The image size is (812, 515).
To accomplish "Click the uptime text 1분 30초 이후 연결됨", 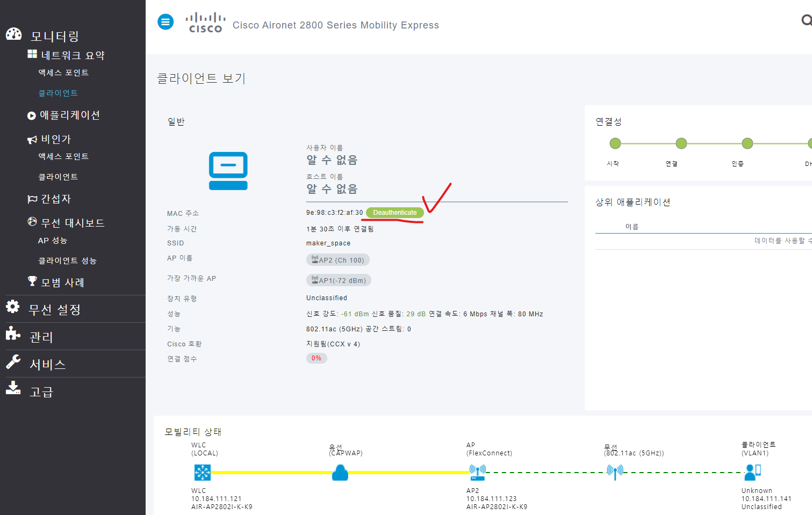I will pyautogui.click(x=340, y=229).
